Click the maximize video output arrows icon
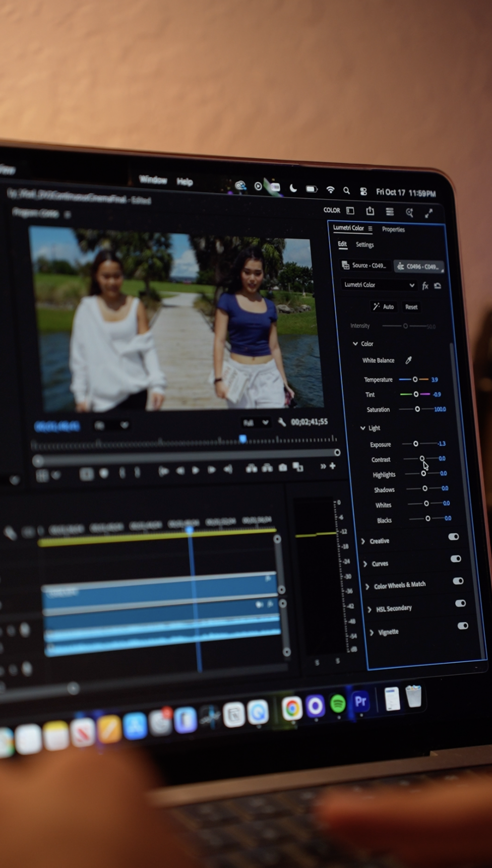Image resolution: width=492 pixels, height=868 pixels. click(429, 214)
